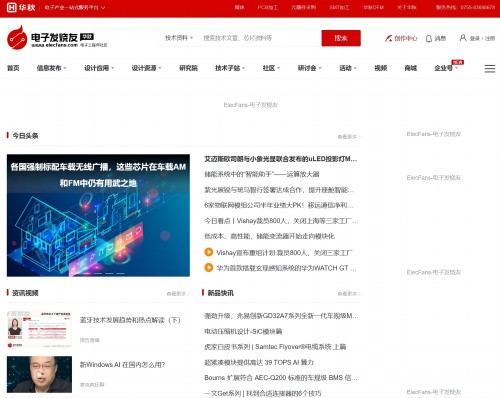The width and height of the screenshot is (500, 398).
Task: Expand the 信息发布 nav dropdown
Action: (x=52, y=68)
